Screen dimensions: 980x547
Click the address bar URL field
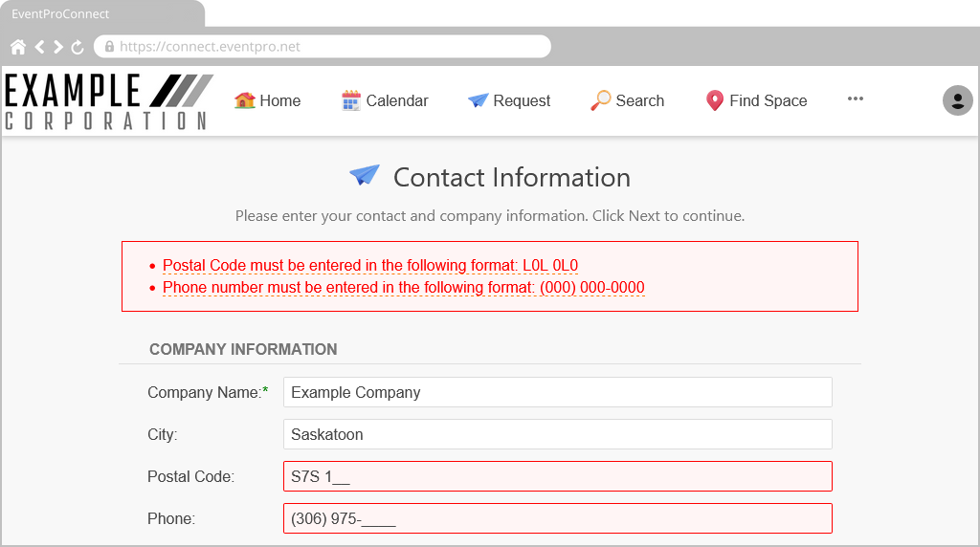[x=323, y=46]
